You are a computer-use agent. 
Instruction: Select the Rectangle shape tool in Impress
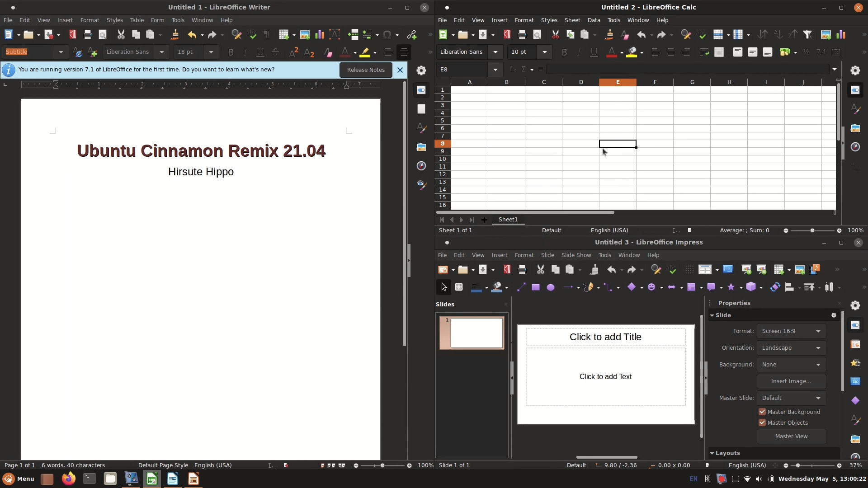536,287
